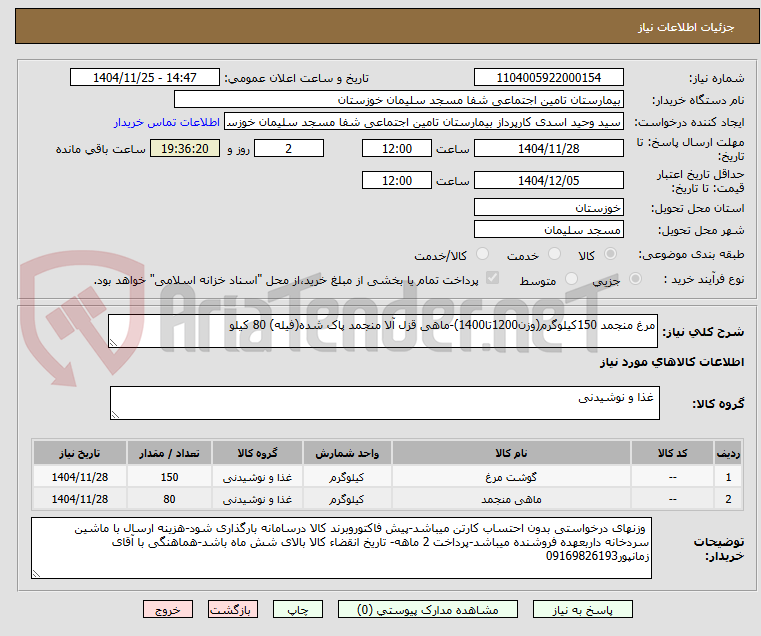Select the جزیی purchase type radio
Image resolution: width=761 pixels, height=636 pixels.
635,279
